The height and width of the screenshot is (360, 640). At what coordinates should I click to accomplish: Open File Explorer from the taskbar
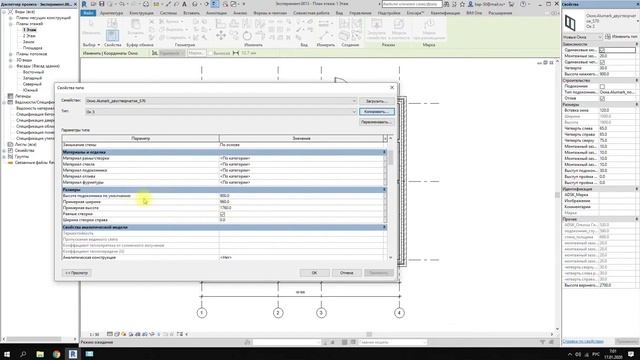(40, 354)
